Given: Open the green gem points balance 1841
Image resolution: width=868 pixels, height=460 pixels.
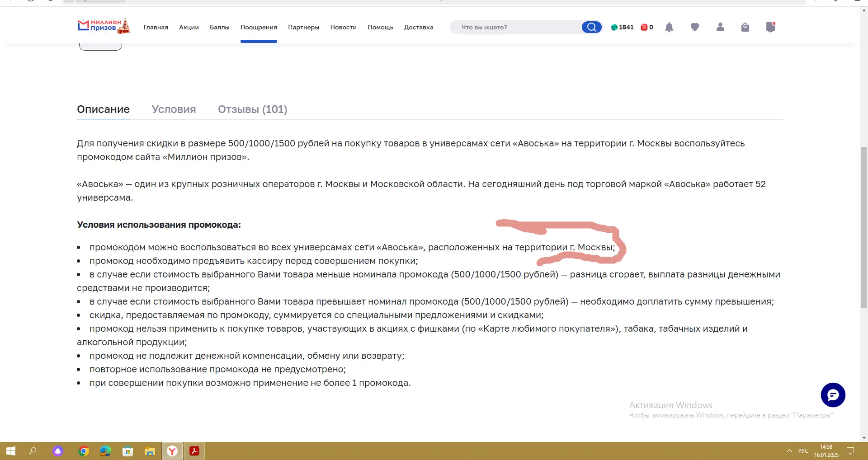Looking at the screenshot, I should [x=622, y=27].
